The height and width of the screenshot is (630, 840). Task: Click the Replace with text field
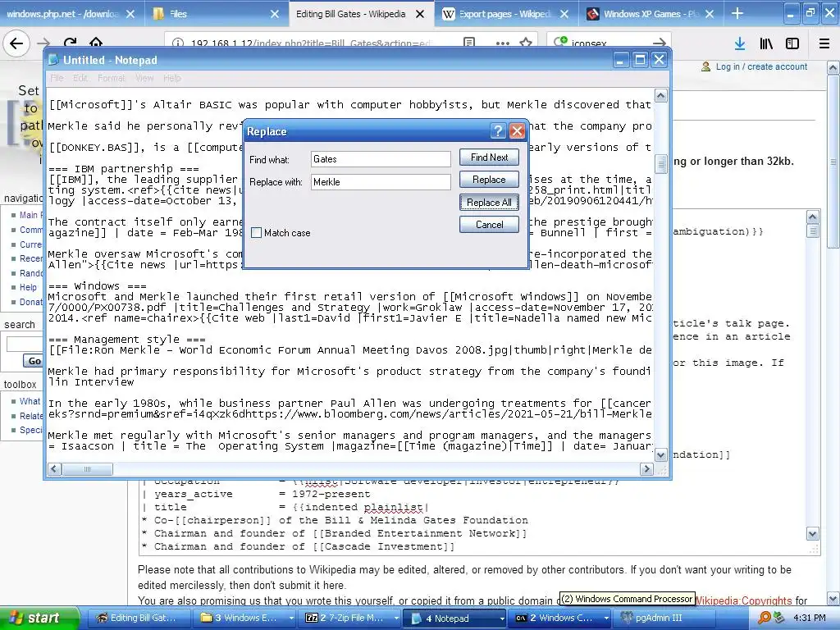coord(381,182)
